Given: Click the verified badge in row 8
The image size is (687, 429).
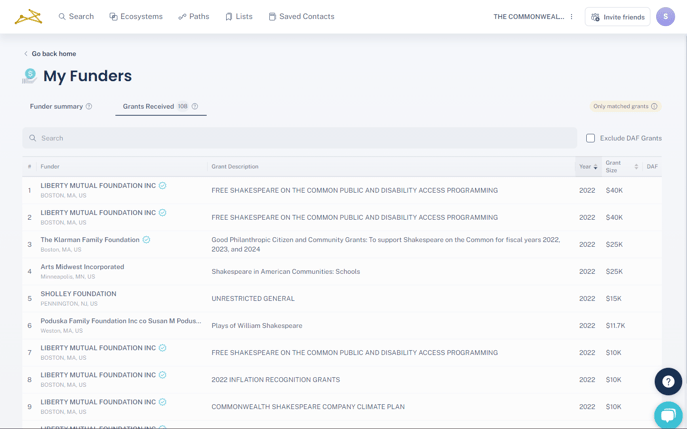Looking at the screenshot, I should (163, 375).
